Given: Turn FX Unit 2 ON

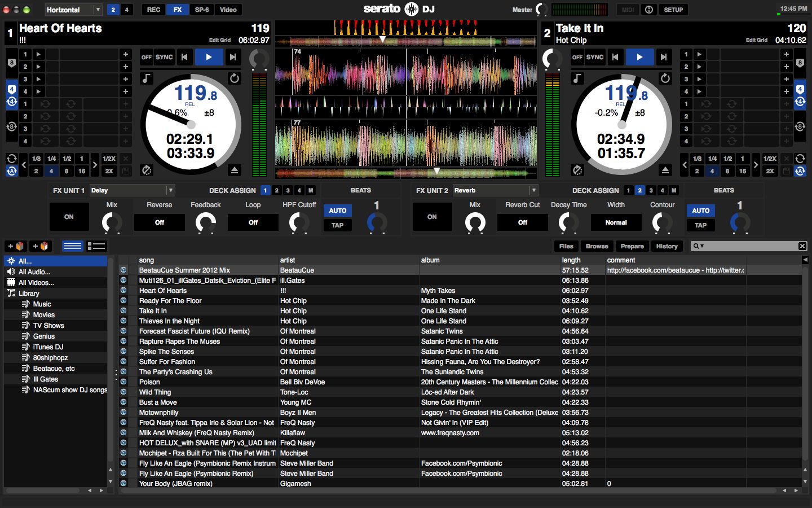Looking at the screenshot, I should 432,217.
